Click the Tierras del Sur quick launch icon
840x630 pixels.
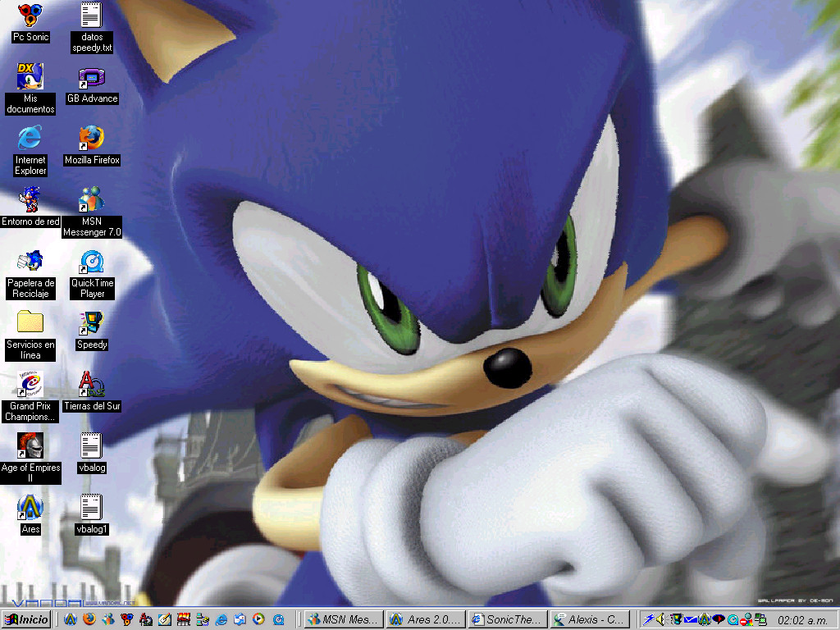(x=146, y=620)
